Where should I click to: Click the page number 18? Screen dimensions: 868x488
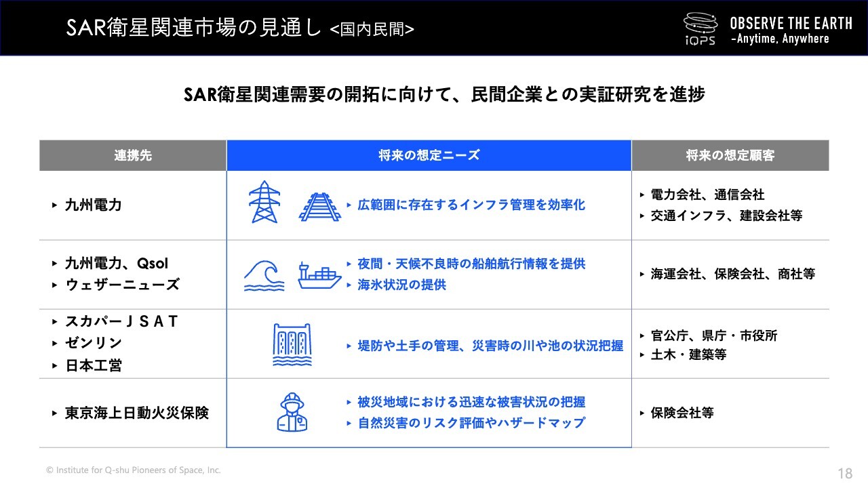pyautogui.click(x=845, y=473)
